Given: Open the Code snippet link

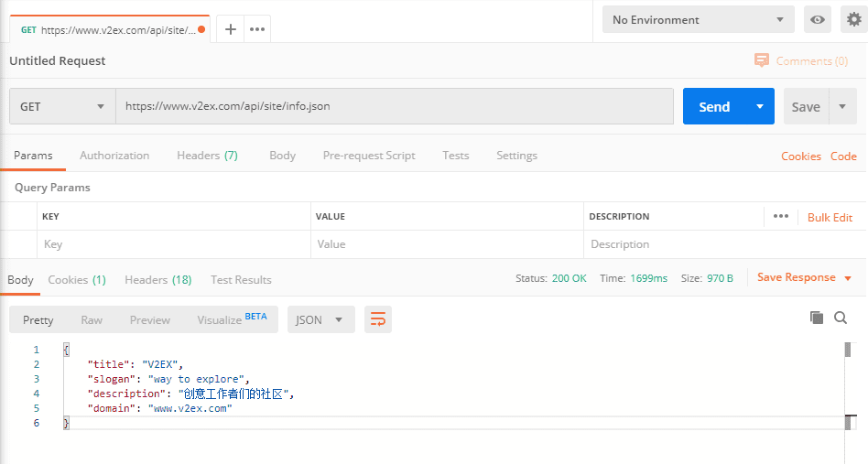Looking at the screenshot, I should pos(843,156).
